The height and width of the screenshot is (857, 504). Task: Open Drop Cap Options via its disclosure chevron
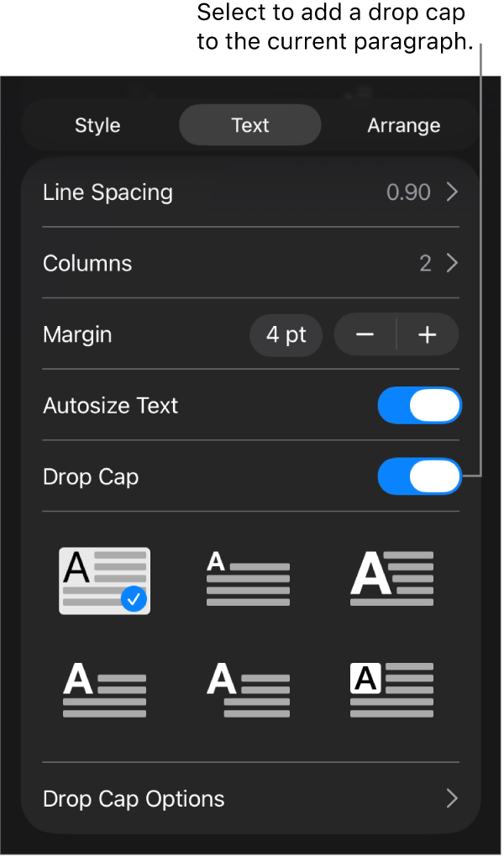pos(452,799)
